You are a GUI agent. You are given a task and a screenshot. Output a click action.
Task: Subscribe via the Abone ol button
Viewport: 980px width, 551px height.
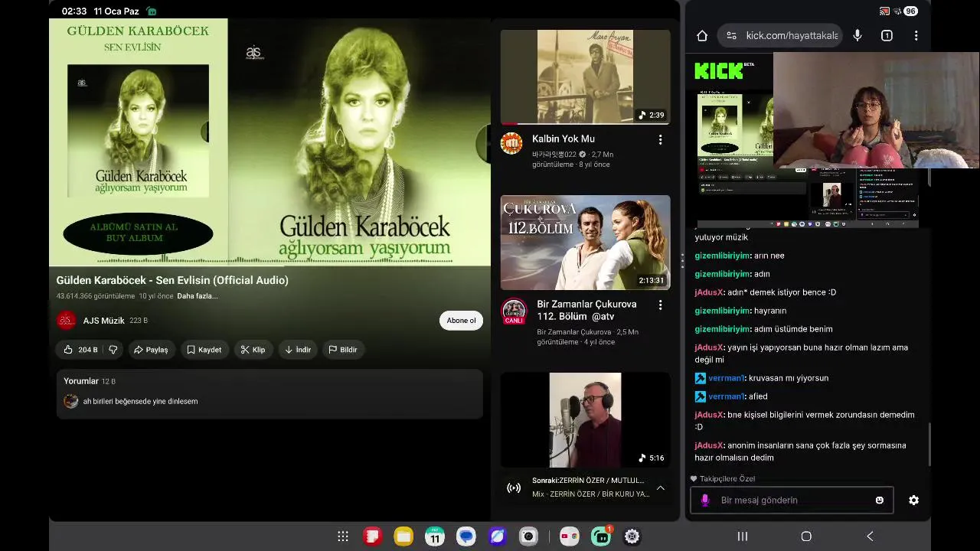coord(461,321)
